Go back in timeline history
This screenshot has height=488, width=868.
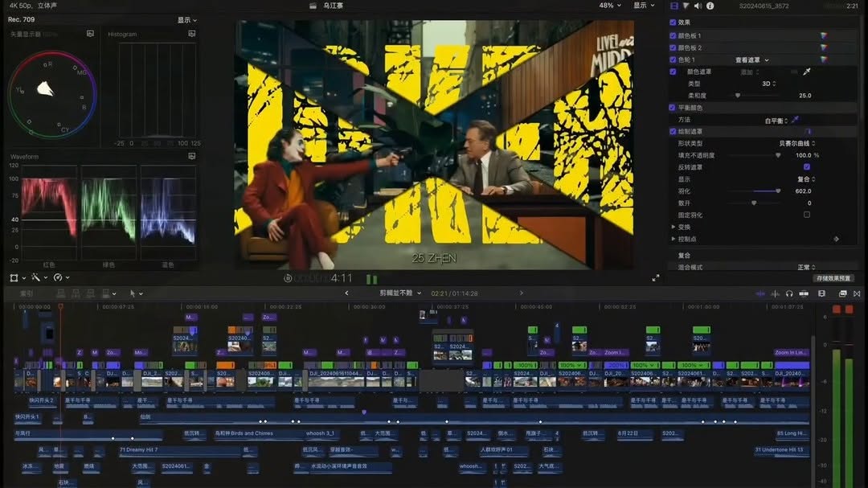pyautogui.click(x=346, y=293)
